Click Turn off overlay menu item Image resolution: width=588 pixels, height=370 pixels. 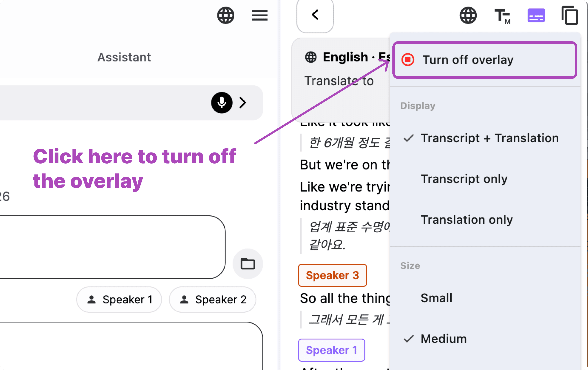485,60
